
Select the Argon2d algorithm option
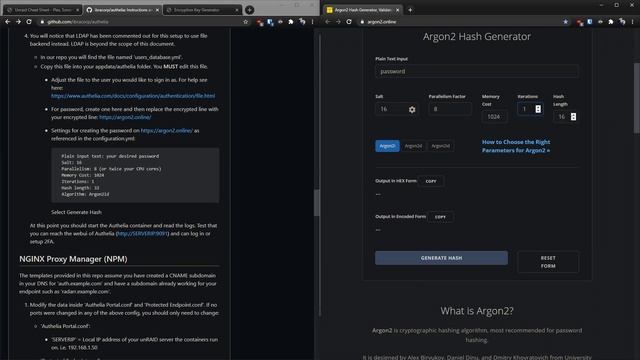[x=413, y=146]
